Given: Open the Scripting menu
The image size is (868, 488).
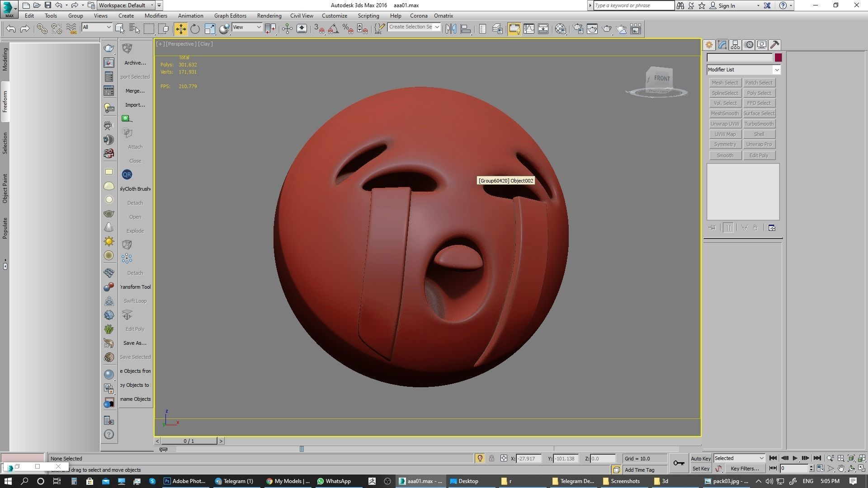Looking at the screenshot, I should (x=368, y=15).
